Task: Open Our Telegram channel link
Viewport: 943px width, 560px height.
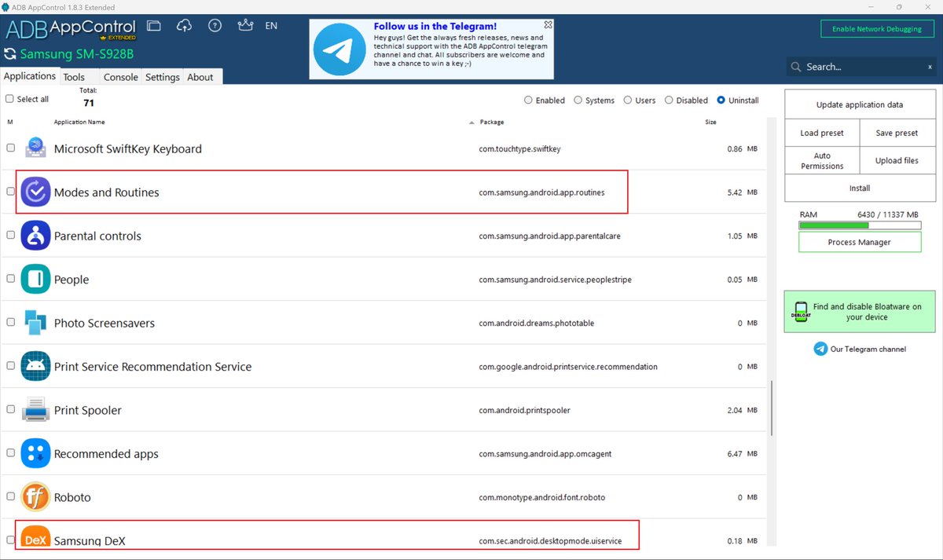Action: click(868, 349)
